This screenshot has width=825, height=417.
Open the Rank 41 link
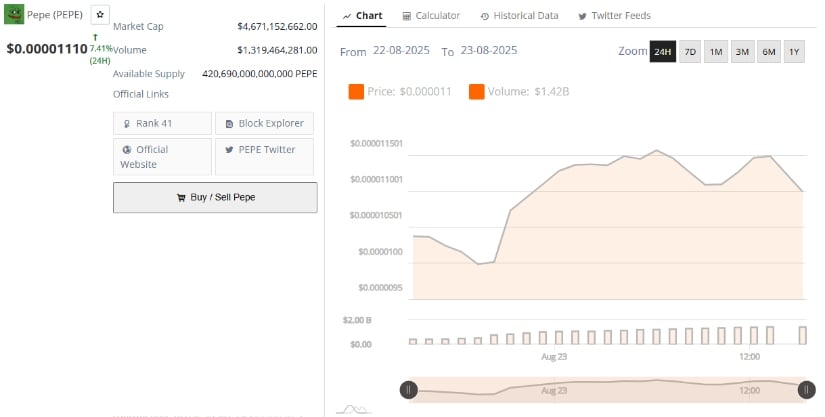(x=162, y=124)
